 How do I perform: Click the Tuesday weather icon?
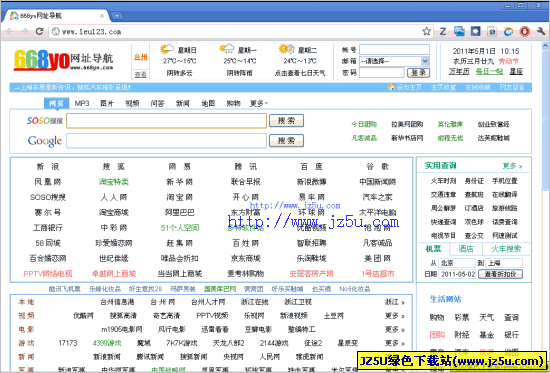[286, 49]
